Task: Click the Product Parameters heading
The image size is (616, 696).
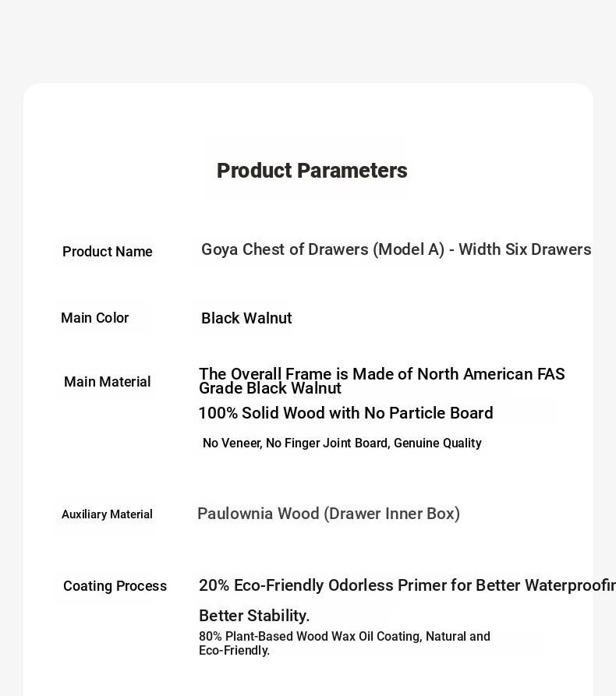Action: 312,171
